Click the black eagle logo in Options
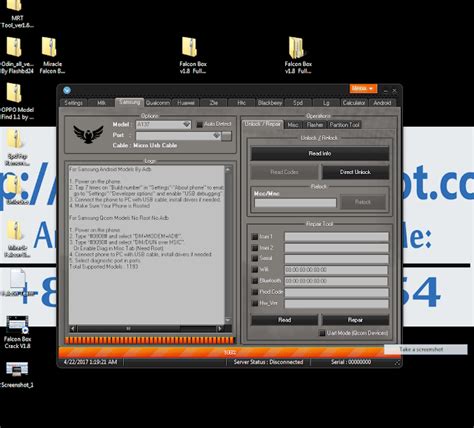The width and height of the screenshot is (474, 428). (88, 134)
